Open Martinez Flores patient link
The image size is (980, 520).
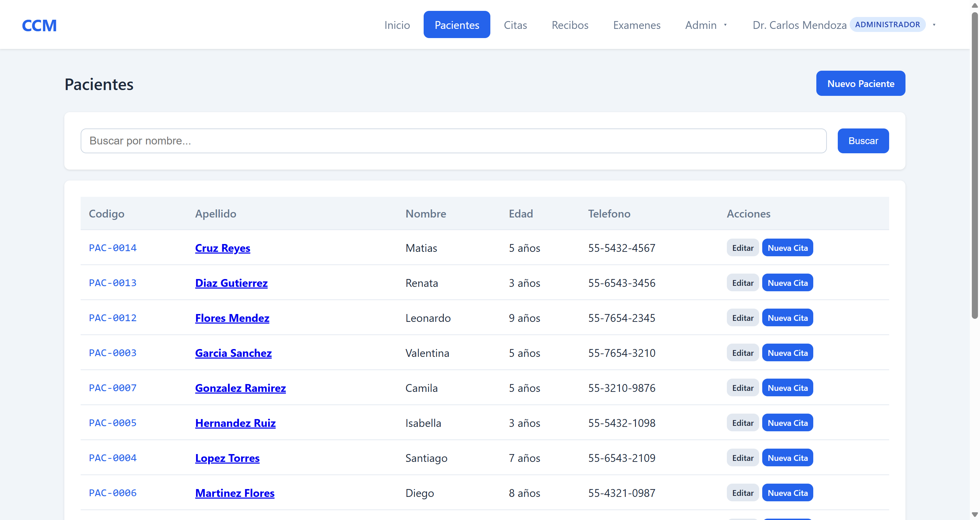click(235, 493)
